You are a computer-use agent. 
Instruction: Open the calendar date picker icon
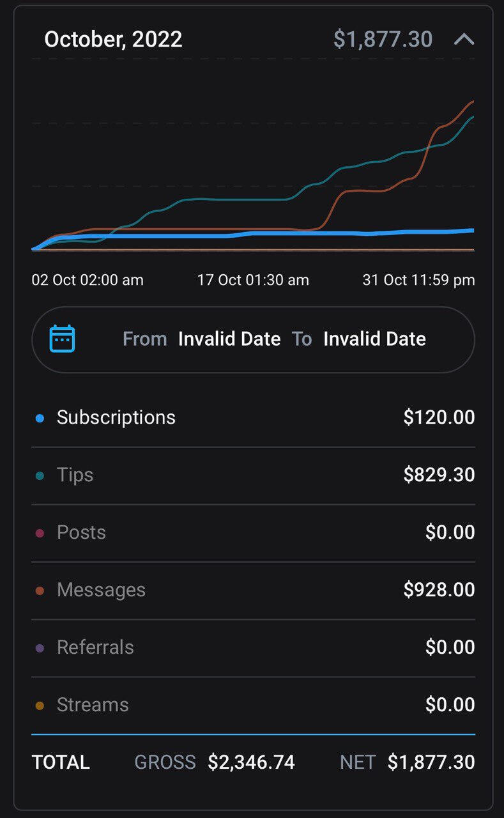point(63,339)
